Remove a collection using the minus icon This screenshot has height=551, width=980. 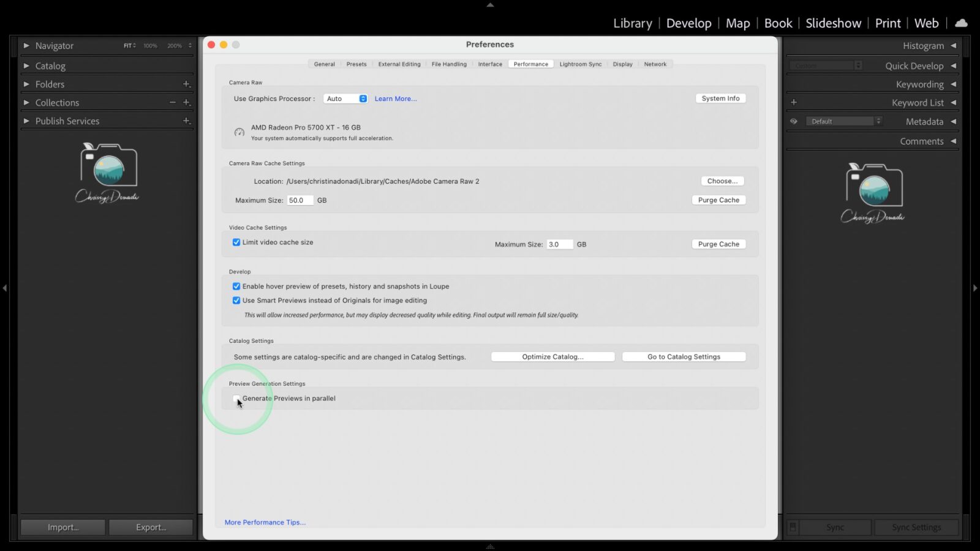tap(172, 102)
